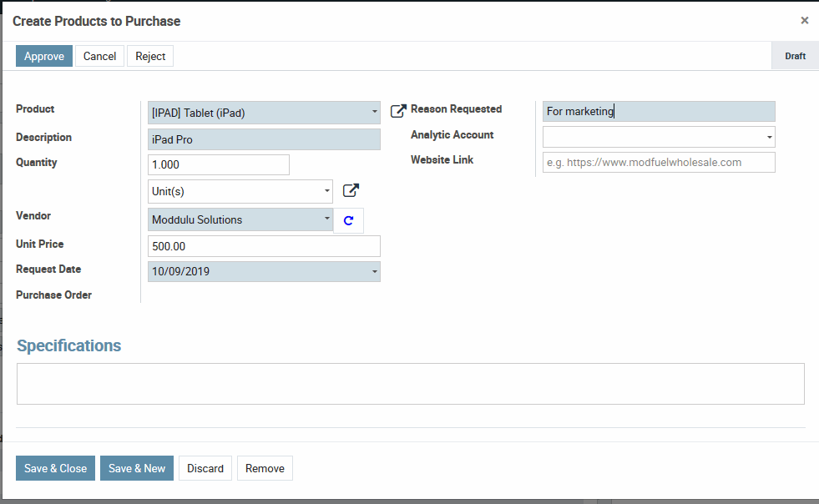819x504 pixels.
Task: Click the Vendor field label
Action: 33,215
